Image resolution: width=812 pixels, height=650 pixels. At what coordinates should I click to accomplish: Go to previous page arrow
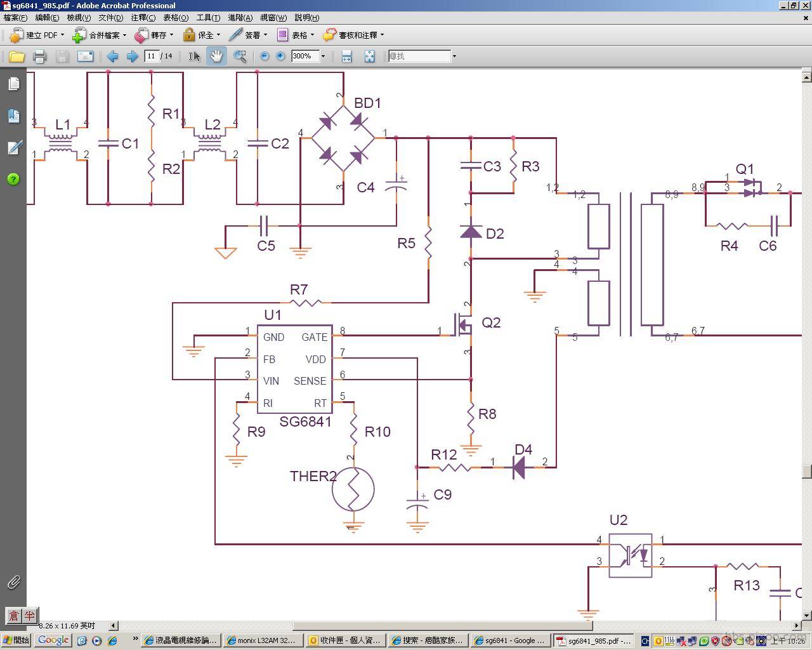pyautogui.click(x=112, y=56)
